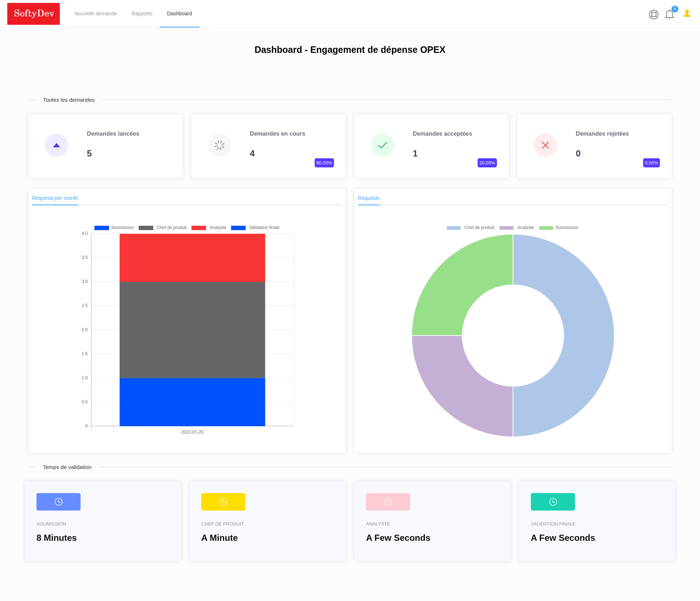Open the help/support icon in the top bar
This screenshot has width=700, height=601.
(x=654, y=15)
